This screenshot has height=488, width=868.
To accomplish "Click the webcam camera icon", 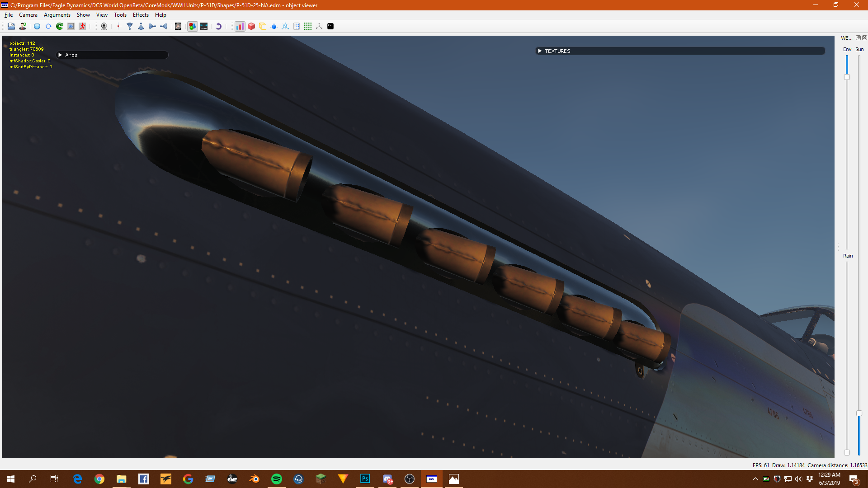I will [x=104, y=26].
